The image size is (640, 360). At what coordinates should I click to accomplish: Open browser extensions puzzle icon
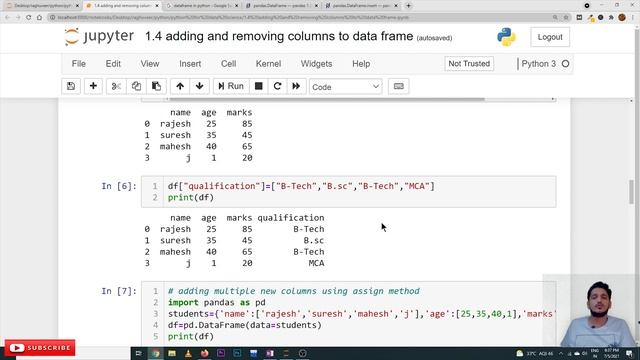click(x=611, y=18)
